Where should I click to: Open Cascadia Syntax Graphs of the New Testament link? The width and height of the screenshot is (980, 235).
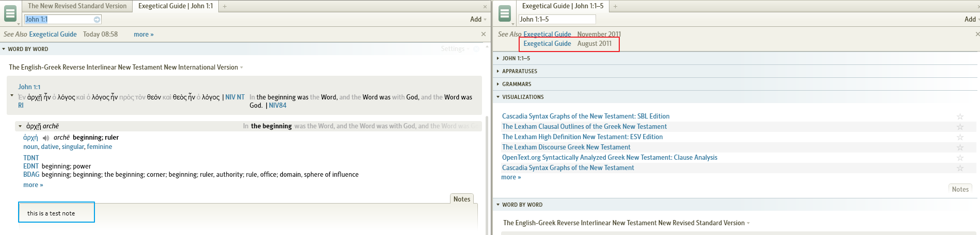click(x=568, y=168)
